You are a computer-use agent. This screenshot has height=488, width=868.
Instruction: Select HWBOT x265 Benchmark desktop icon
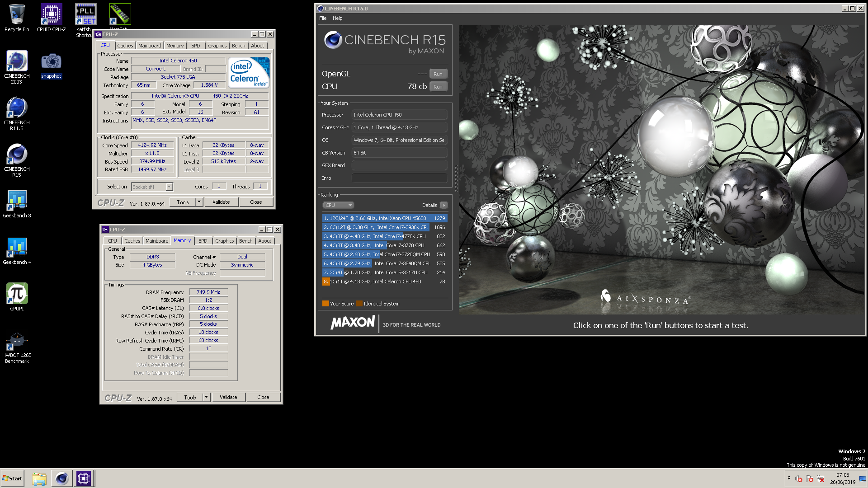(x=17, y=347)
